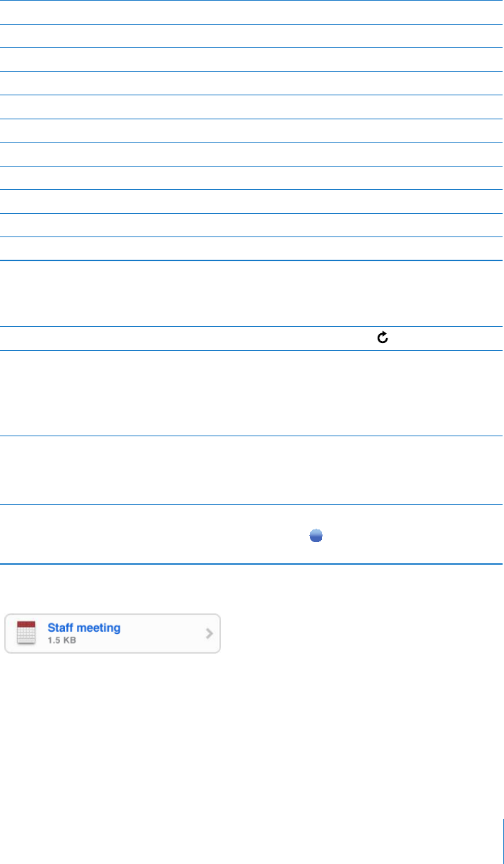The image size is (504, 864).
Task: Select the Staff meeting invitation box
Action: point(113,633)
